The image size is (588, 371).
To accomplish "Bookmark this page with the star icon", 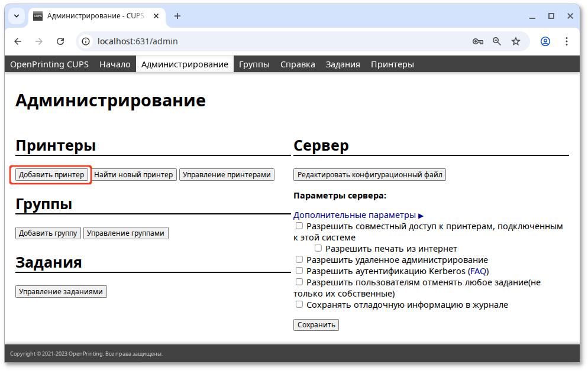I will coord(515,41).
